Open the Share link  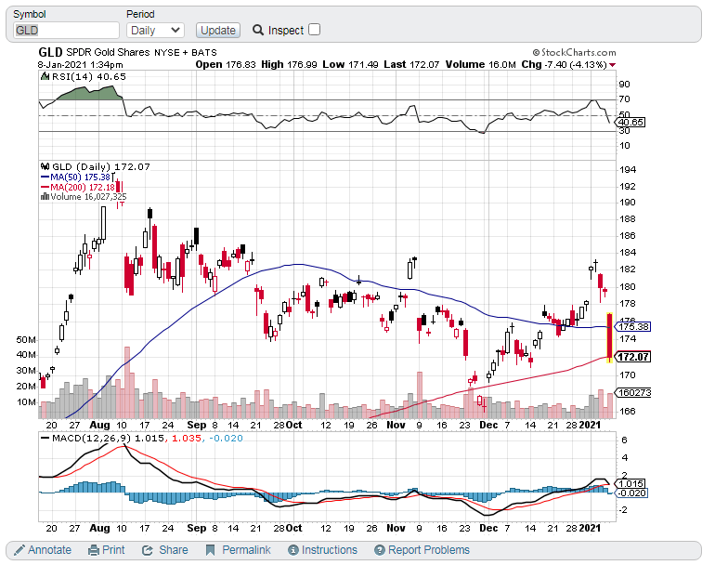[173, 550]
